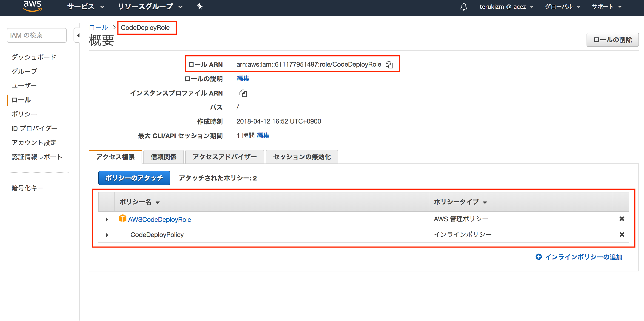Screen dimensions: 644x321
Task: Click the ロールの削除 button
Action: pyautogui.click(x=612, y=40)
